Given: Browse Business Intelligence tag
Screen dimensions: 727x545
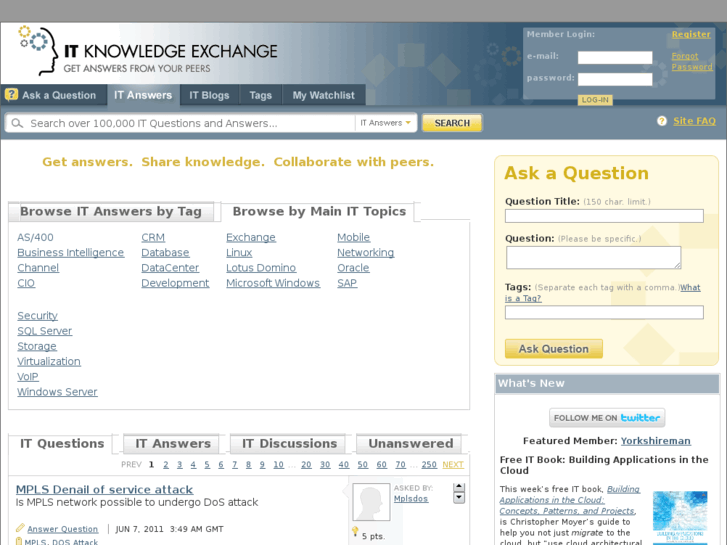Looking at the screenshot, I should point(70,253).
